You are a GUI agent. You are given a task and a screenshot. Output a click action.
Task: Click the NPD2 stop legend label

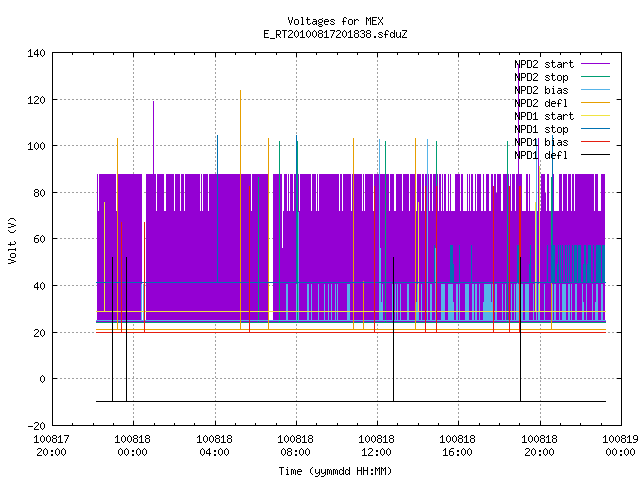pyautogui.click(x=541, y=77)
